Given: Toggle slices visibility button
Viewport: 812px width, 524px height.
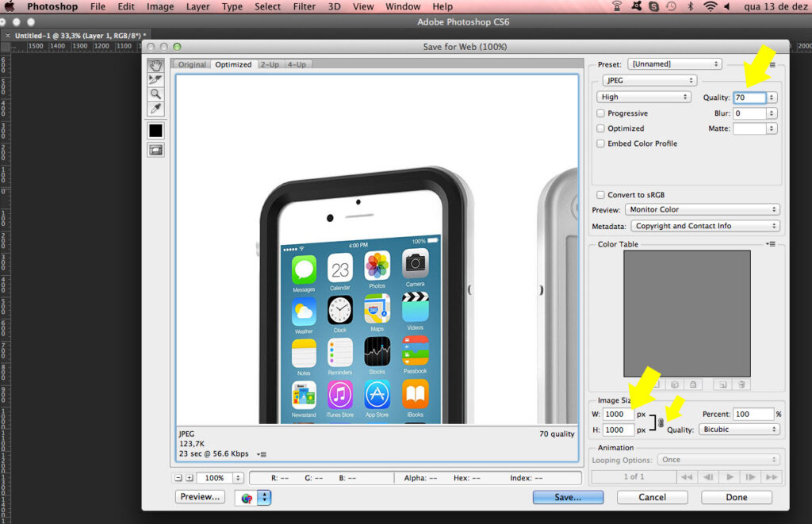Looking at the screenshot, I should 155,150.
